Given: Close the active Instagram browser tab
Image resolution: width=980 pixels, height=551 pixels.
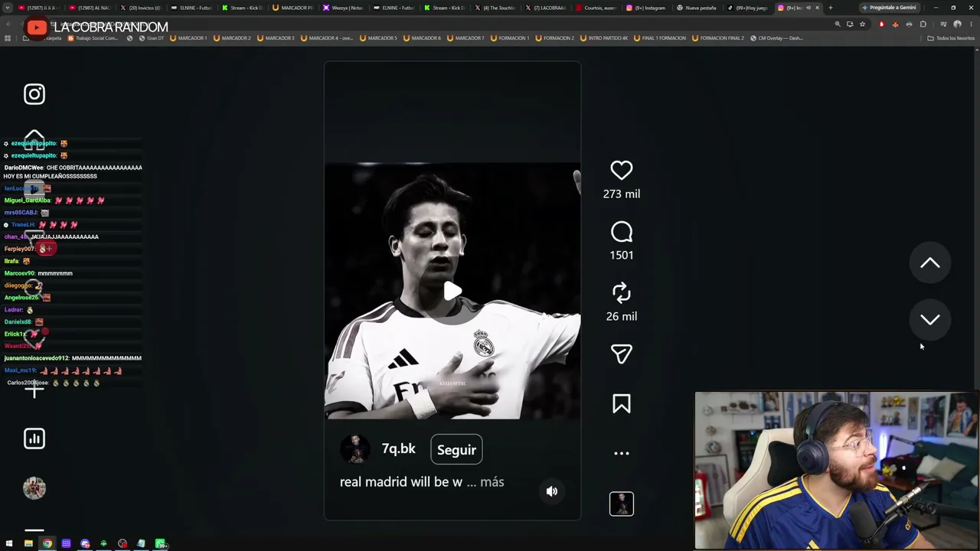Looking at the screenshot, I should tap(818, 8).
